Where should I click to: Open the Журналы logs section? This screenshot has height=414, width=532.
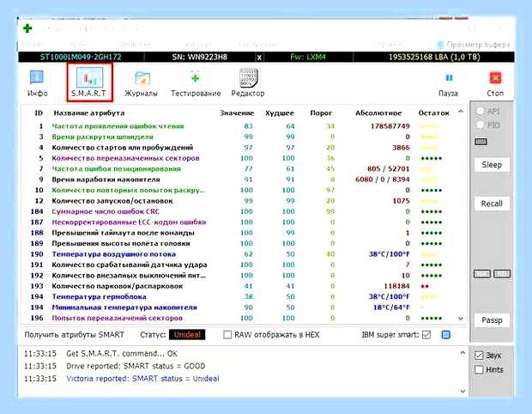pos(141,83)
